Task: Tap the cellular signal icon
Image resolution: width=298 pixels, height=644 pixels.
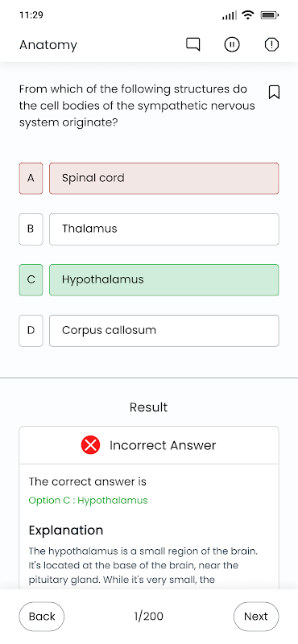Action: (230, 15)
